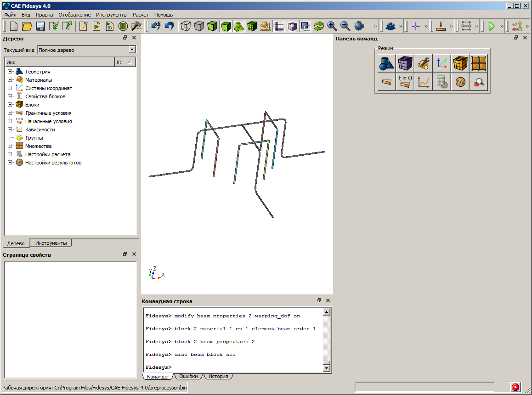Screen dimensions: 532x395
Task: Click the play journal file icon
Action: coord(96,26)
